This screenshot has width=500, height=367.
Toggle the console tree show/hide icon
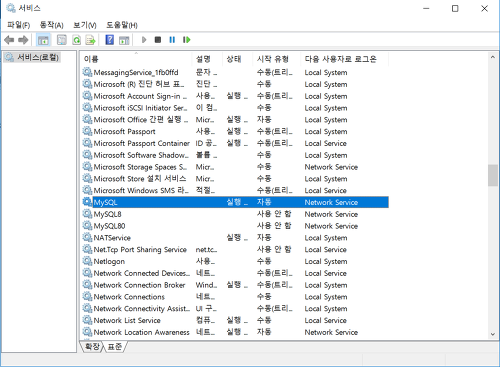(43, 40)
